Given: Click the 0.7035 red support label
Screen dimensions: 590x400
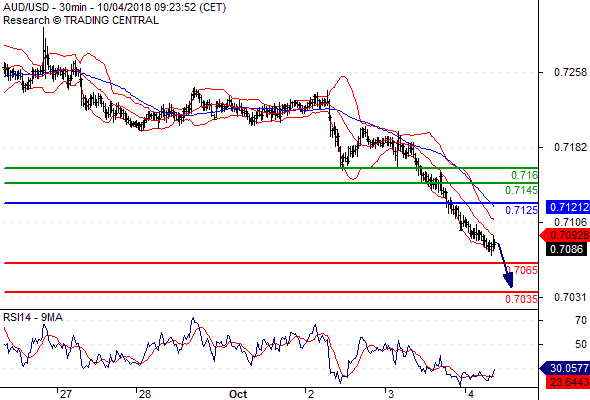Looking at the screenshot, I should 521,299.
